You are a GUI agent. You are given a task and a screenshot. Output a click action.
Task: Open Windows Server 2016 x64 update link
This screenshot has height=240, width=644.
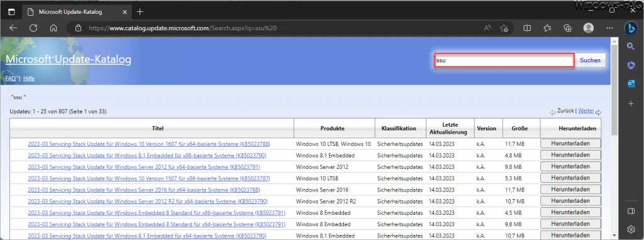click(x=144, y=190)
